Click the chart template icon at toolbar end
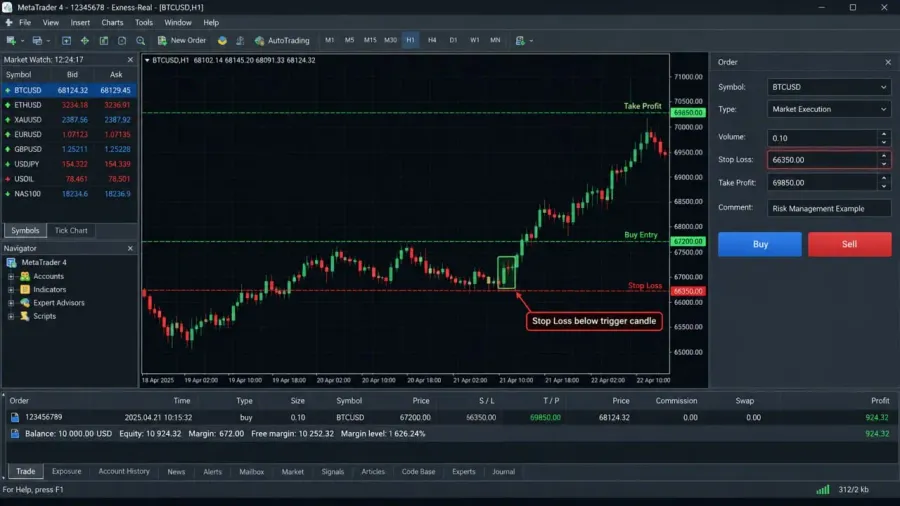The height and width of the screenshot is (506, 900). point(520,40)
